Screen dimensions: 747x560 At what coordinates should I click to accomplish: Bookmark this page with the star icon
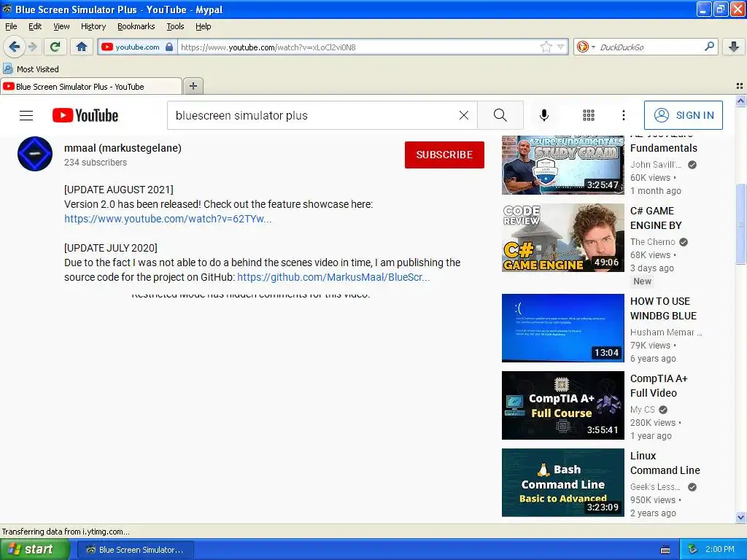pyautogui.click(x=546, y=47)
